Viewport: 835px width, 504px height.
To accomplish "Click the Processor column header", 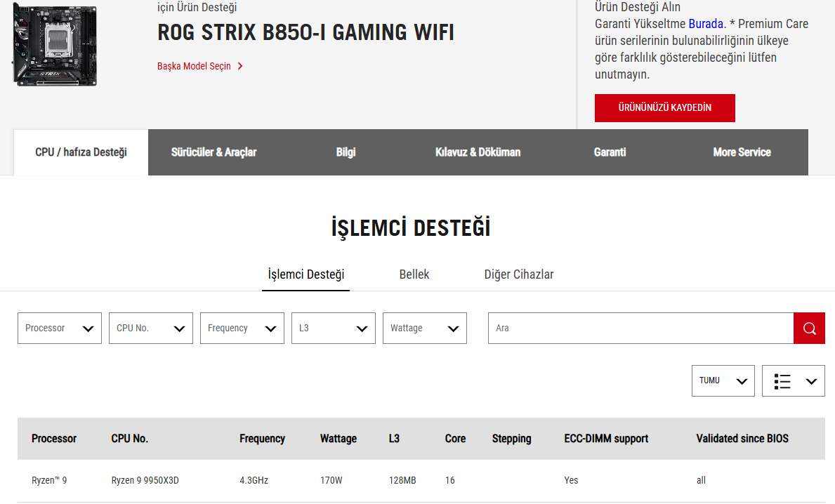I will (54, 439).
